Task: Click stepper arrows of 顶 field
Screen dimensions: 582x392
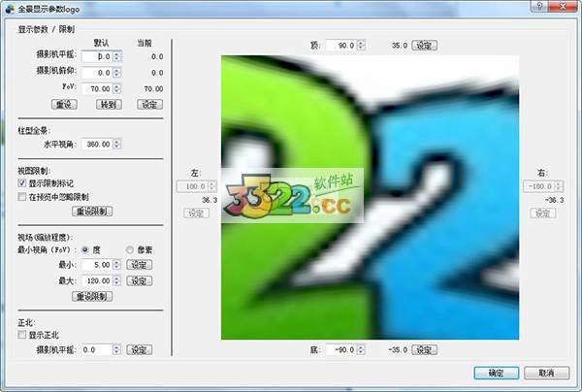Action: click(x=361, y=46)
